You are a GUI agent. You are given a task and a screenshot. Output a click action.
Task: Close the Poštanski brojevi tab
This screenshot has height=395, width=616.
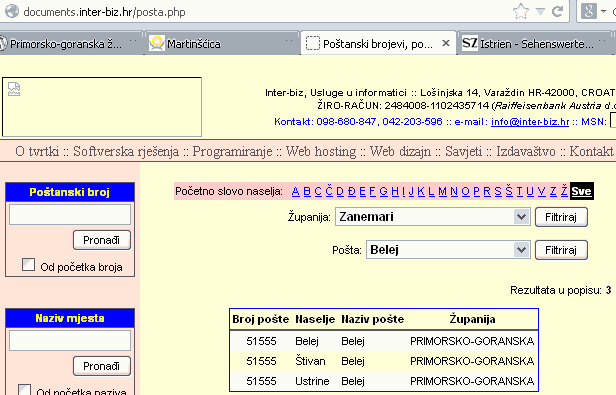[x=446, y=43]
